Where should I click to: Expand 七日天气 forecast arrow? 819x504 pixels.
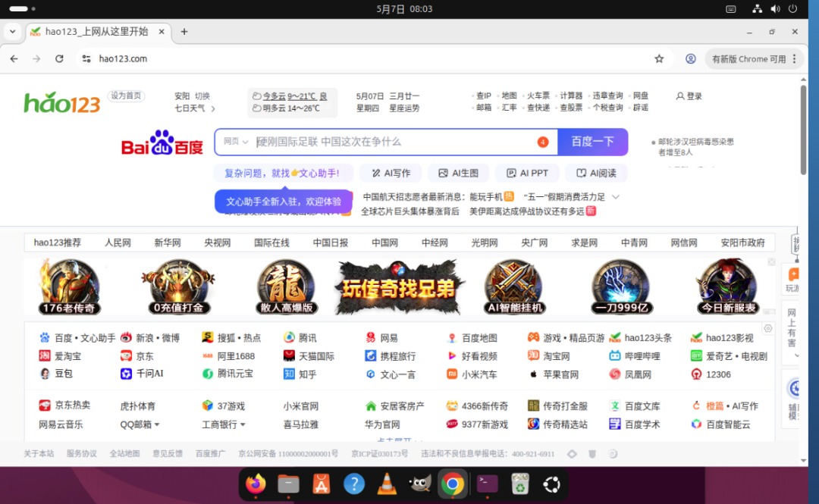(x=213, y=108)
